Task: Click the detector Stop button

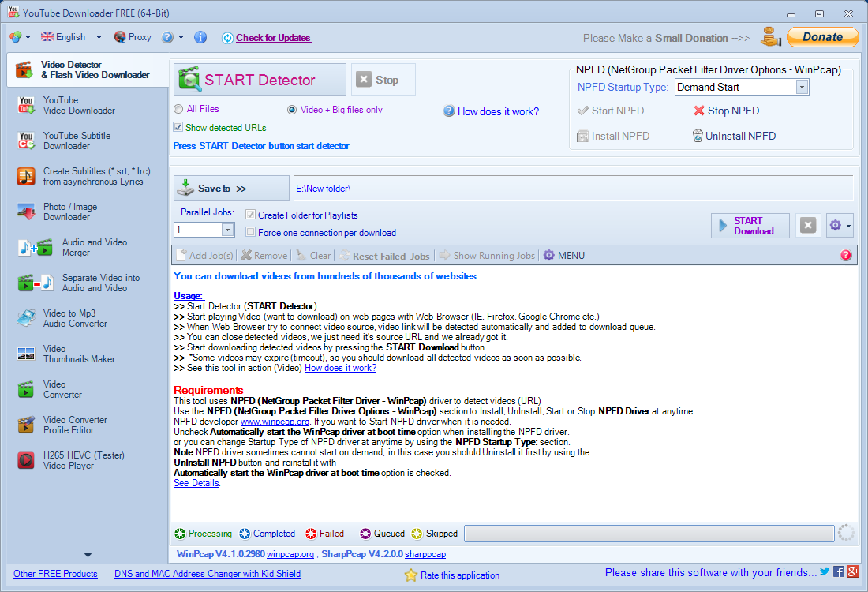Action: (x=383, y=80)
